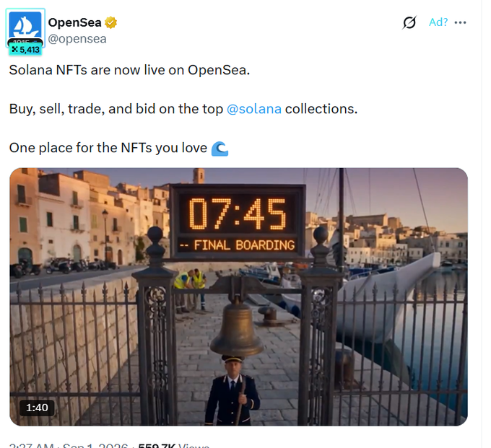Visit the OpenSea display name
The width and height of the screenshot is (491, 448).
74,22
